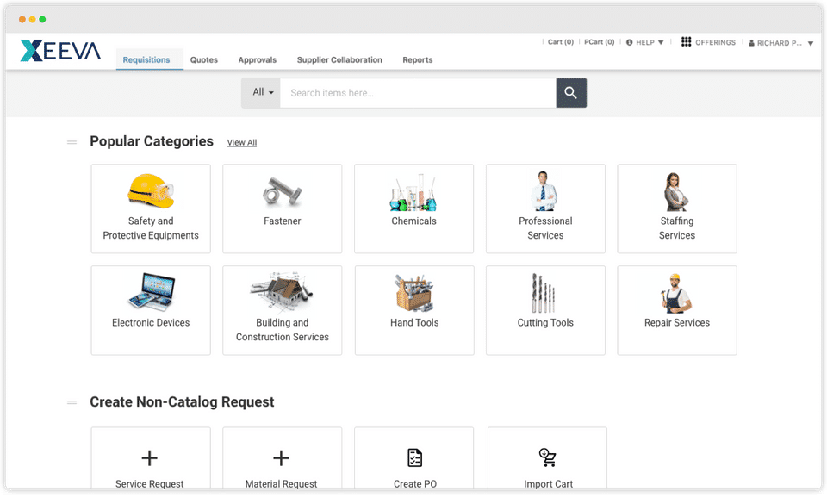Screen dimensions: 827x504
Task: Click the magnifying glass search button
Action: pos(570,93)
